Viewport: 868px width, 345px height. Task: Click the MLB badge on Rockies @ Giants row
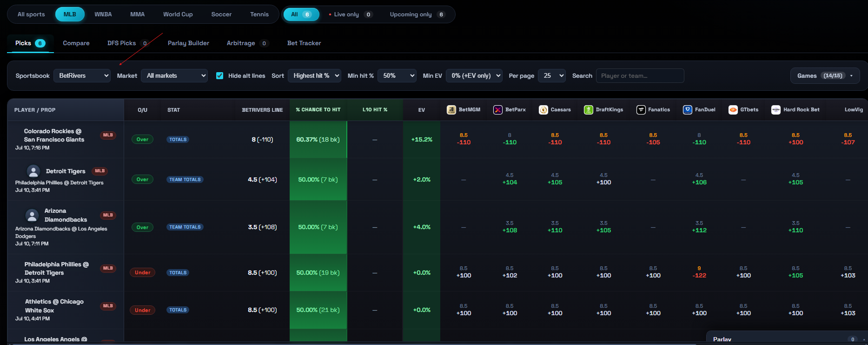click(108, 135)
